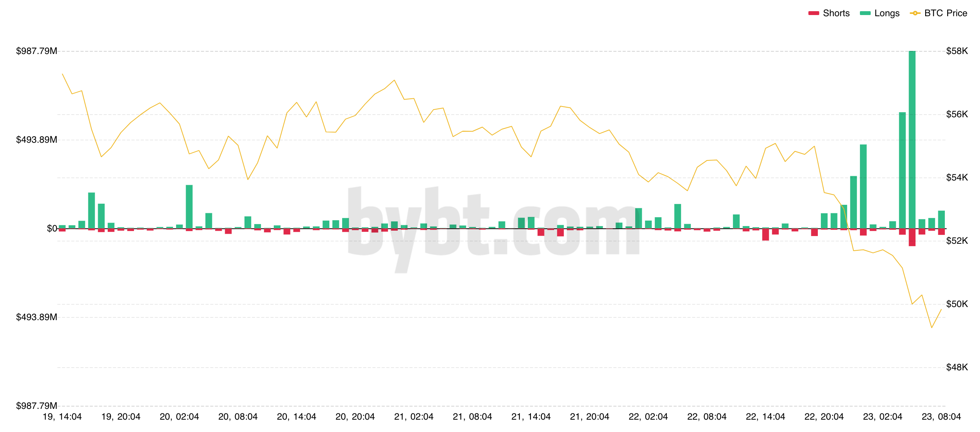
Task: Click the yellow BTC Price legend marker
Action: point(915,13)
